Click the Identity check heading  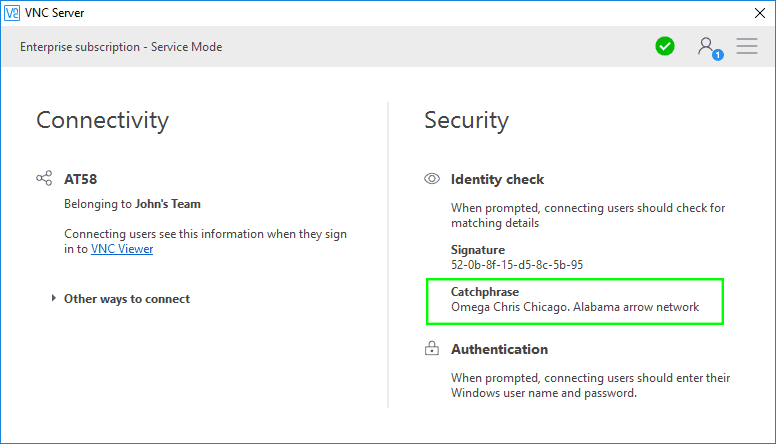[497, 179]
